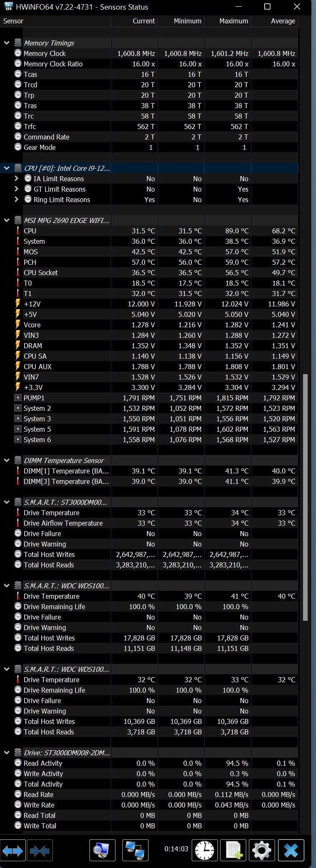Click the Minimum column header
This screenshot has width=316, height=868.
click(181, 21)
